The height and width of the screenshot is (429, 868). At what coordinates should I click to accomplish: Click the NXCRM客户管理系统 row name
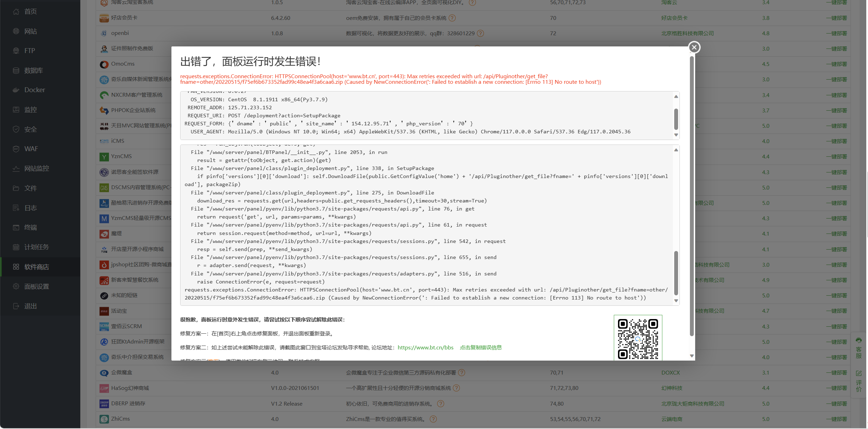137,95
